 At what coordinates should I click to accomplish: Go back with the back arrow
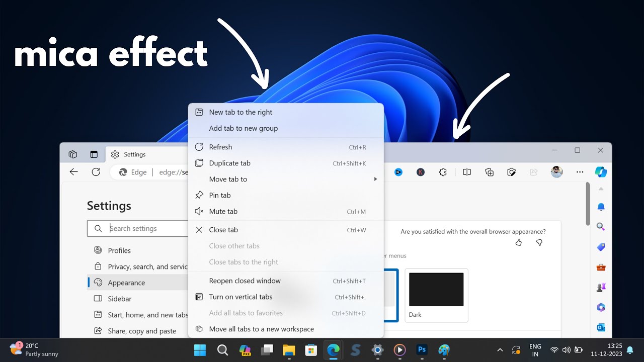(74, 172)
